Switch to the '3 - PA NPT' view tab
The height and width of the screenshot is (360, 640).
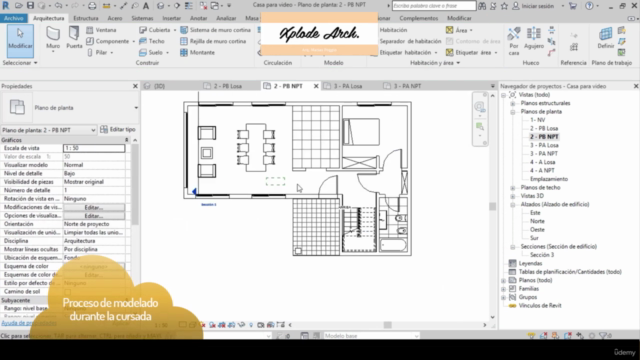407,86
